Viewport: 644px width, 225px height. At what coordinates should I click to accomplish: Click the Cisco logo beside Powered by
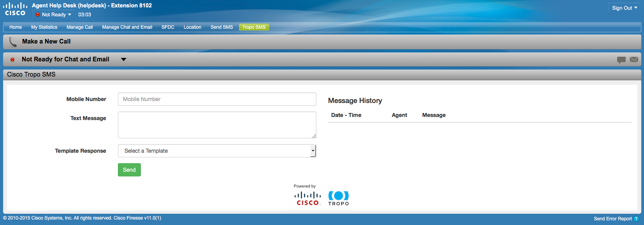click(x=307, y=199)
